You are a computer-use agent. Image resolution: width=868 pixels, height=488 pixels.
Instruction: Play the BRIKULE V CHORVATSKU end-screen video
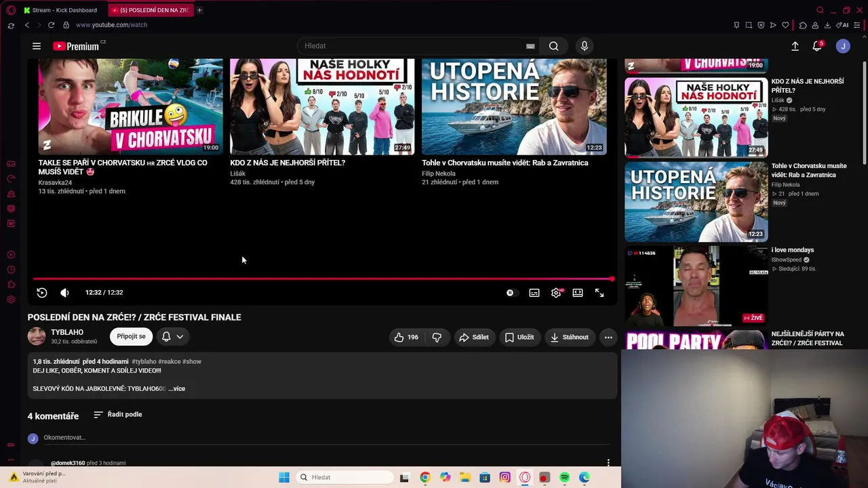click(130, 106)
